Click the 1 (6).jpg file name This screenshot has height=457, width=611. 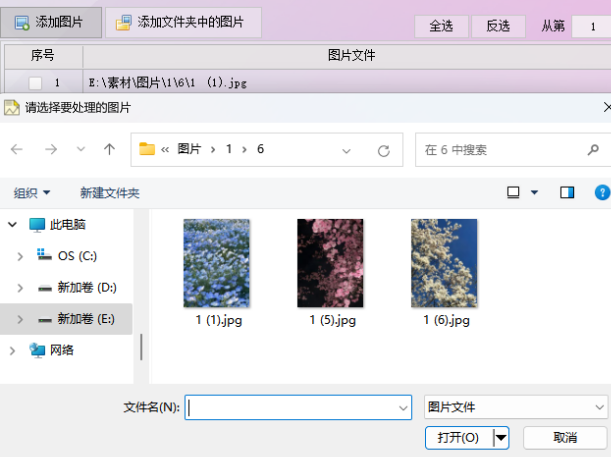pyautogui.click(x=446, y=320)
